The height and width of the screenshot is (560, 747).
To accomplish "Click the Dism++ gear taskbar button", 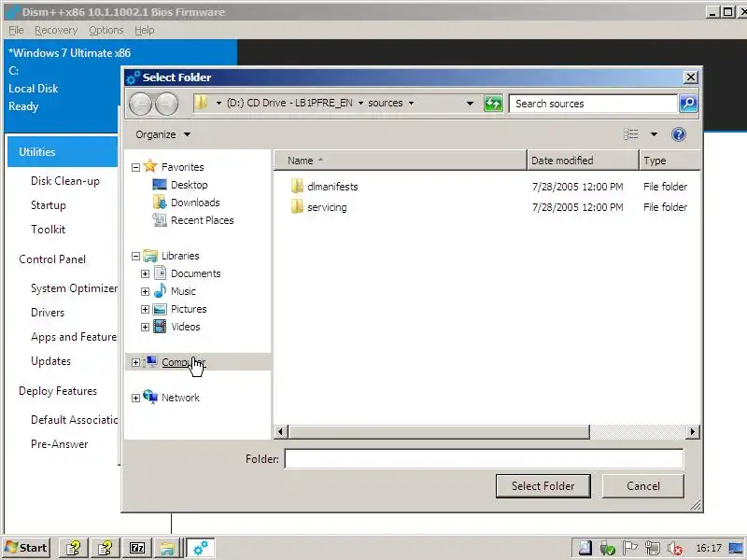I will pyautogui.click(x=200, y=548).
